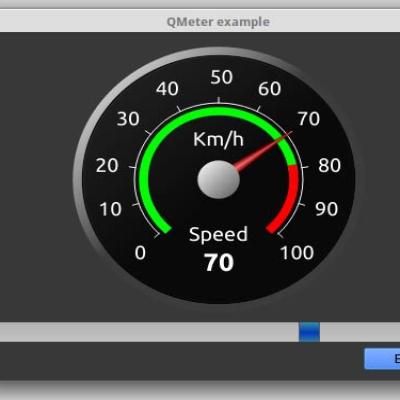Click the bold 70 speed value
Image resolution: width=400 pixels, height=400 pixels.
[219, 263]
